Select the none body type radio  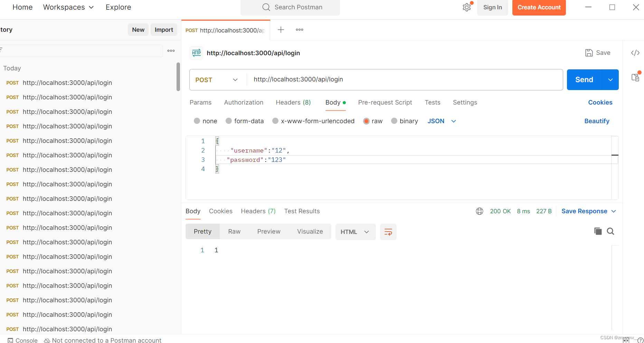(197, 121)
